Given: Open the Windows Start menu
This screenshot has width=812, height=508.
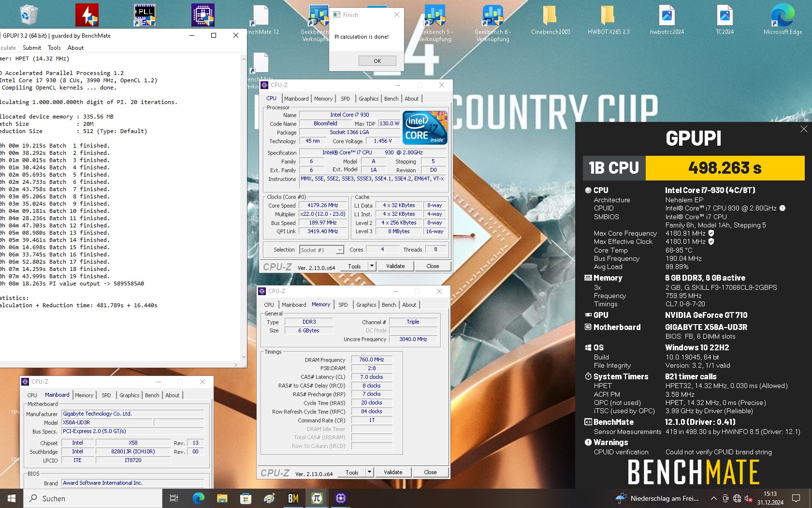Looking at the screenshot, I should point(12,498).
